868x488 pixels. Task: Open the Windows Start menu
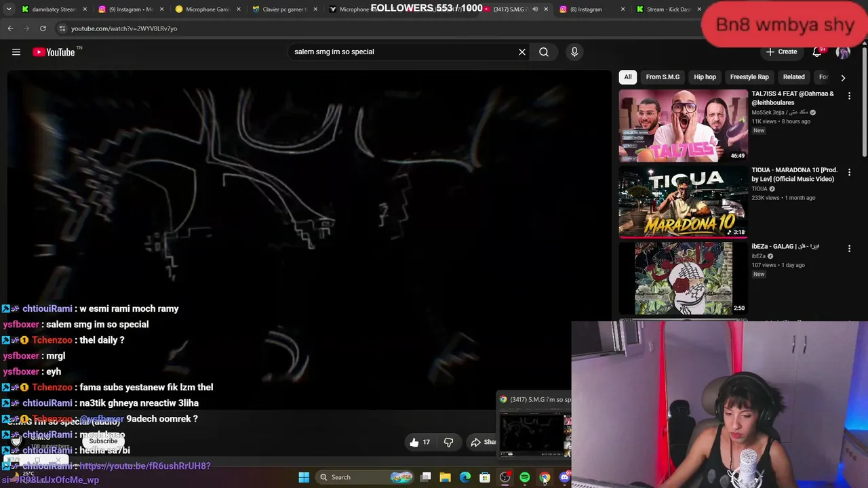[x=304, y=477]
